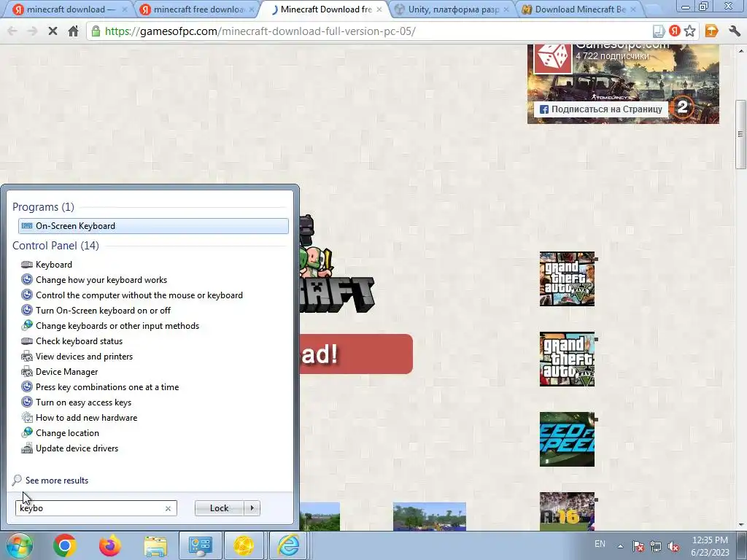
Task: Click the orange extension icon in toolbar
Action: point(711,31)
